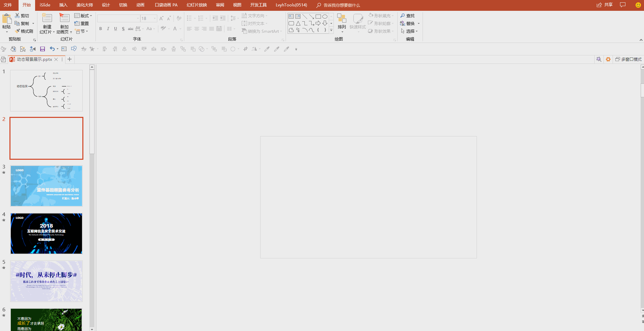
Task: Click the Reset (重置) slide button
Action: (82, 23)
